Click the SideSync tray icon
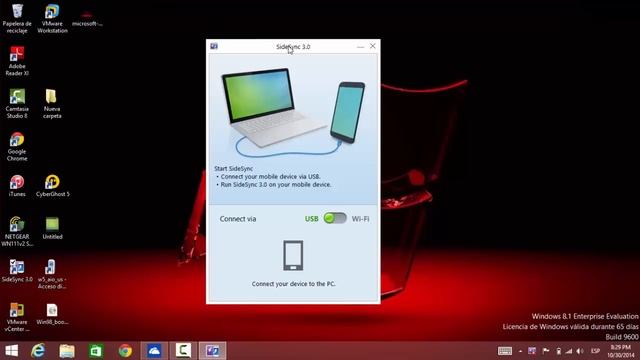The image size is (640, 360). click(x=532, y=351)
